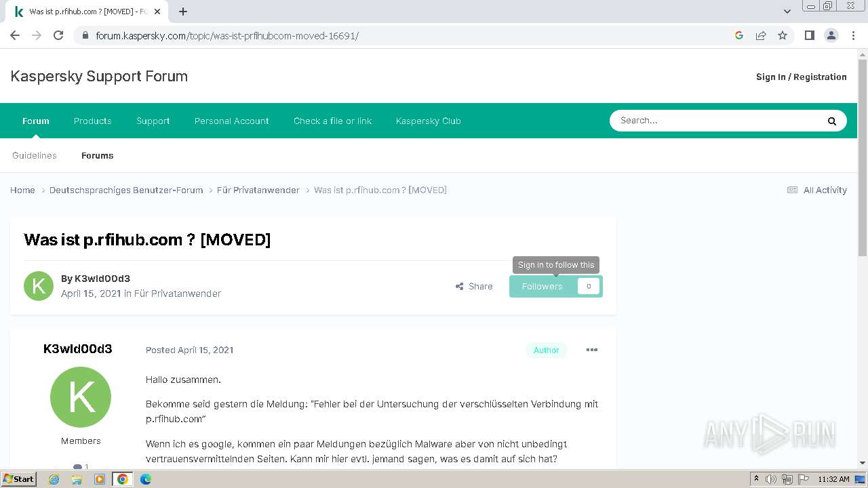Open Windows Media Player from taskbar
This screenshot has height=488, width=868.
pyautogui.click(x=100, y=479)
